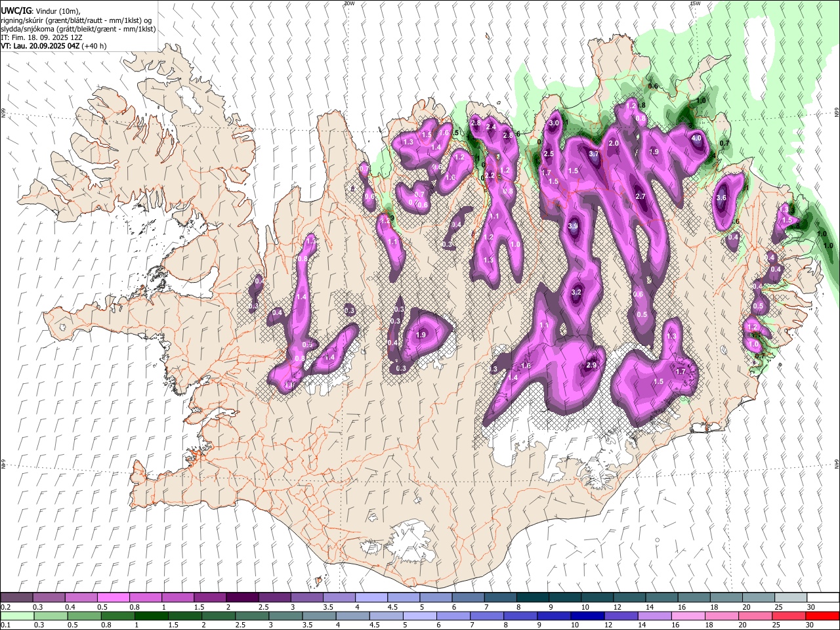Pick the top-row legend swatch labeled 14
This screenshot has height=630, width=840.
point(661,598)
